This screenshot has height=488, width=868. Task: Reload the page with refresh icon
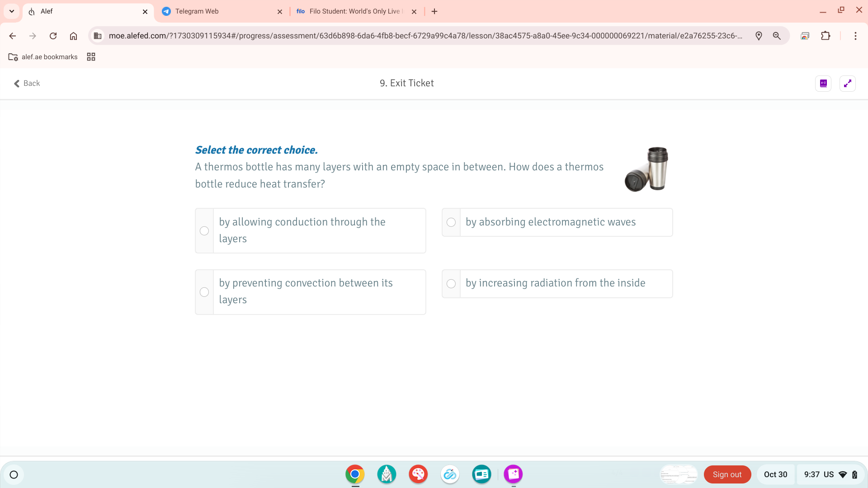pyautogui.click(x=53, y=36)
